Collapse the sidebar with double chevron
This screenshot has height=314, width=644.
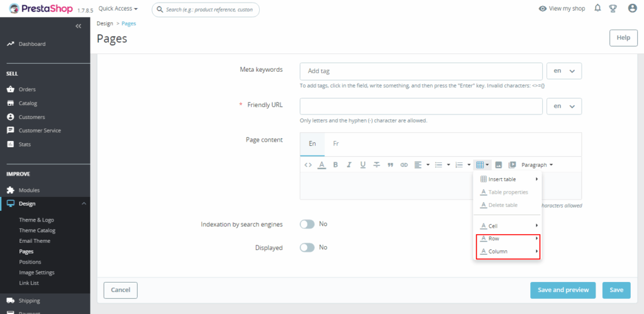[x=78, y=26]
